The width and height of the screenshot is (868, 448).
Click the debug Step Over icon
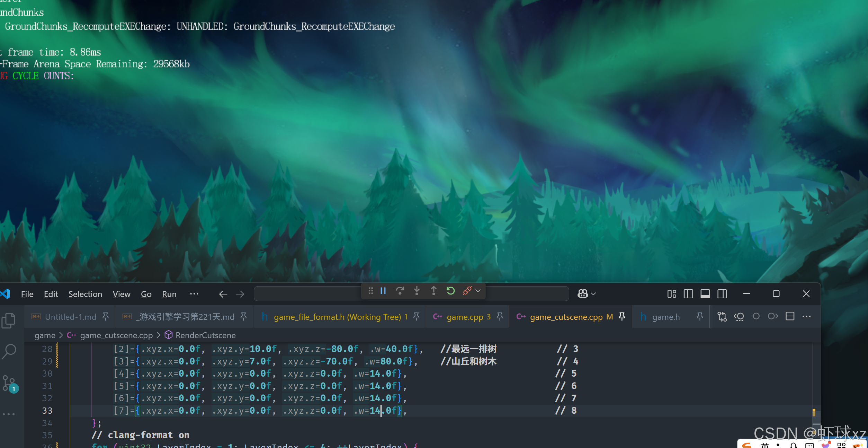[400, 291]
